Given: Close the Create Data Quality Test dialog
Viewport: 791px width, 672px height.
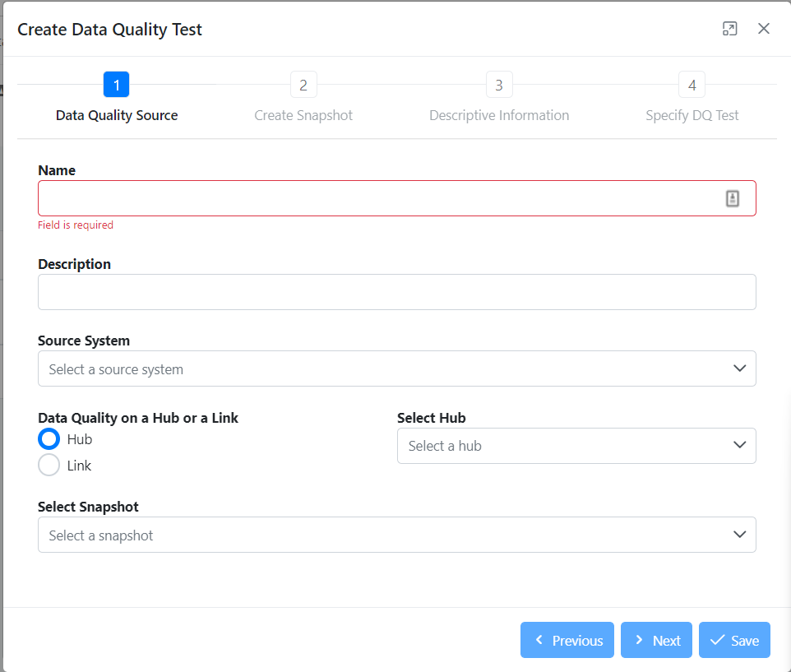Looking at the screenshot, I should (x=764, y=29).
